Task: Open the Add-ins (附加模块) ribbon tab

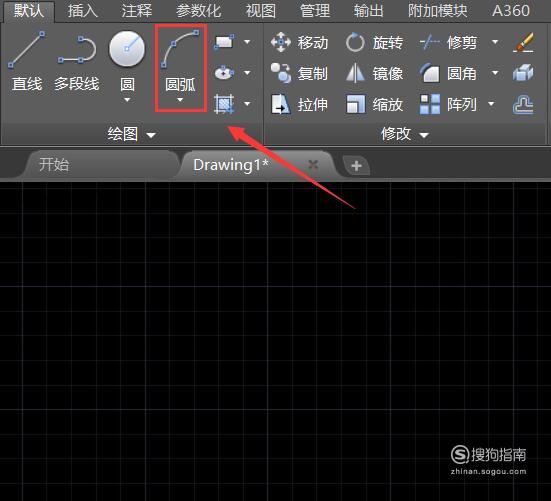Action: click(437, 11)
